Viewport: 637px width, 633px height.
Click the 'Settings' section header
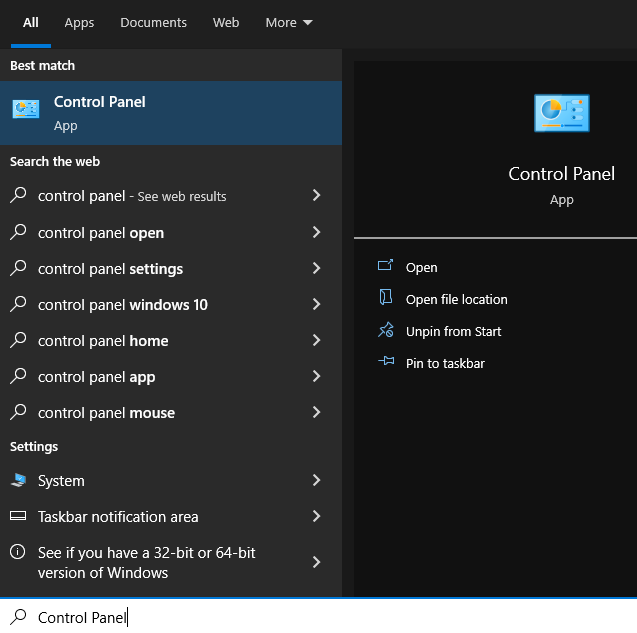pos(34,447)
